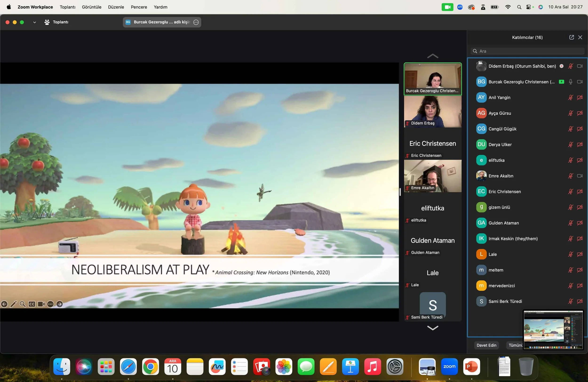Image resolution: width=588 pixels, height=382 pixels.
Task: Expand dropdown arrow beside Toplantı
Action: click(35, 22)
